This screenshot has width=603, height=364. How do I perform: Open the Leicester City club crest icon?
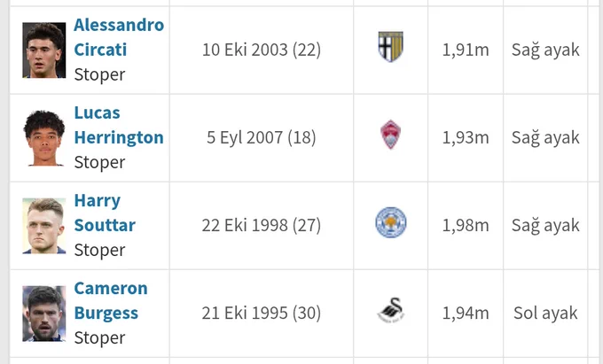[391, 222]
